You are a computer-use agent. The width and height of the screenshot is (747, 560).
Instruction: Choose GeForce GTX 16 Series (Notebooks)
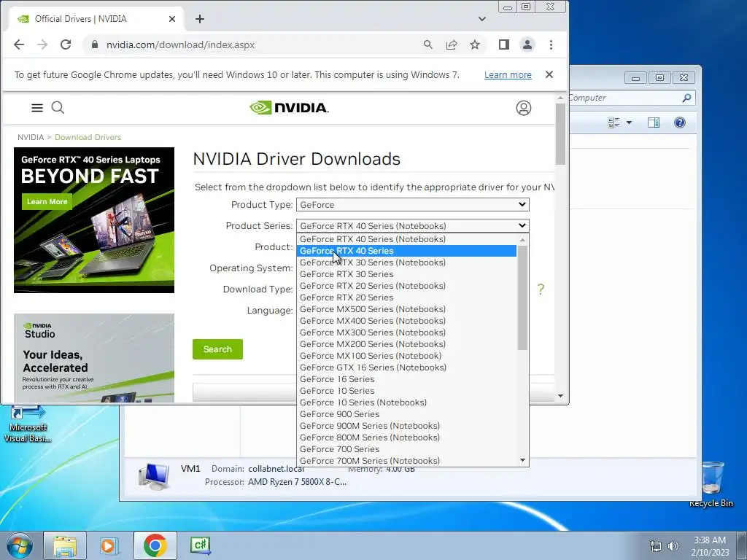tap(406, 367)
